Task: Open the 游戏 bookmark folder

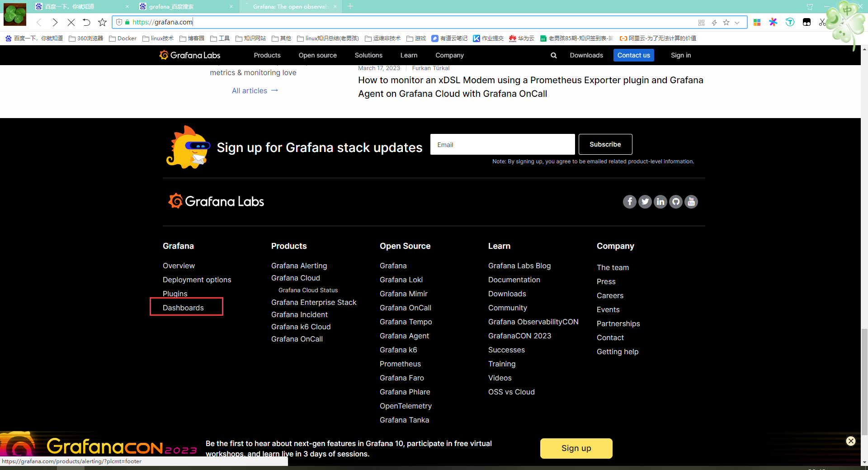Action: point(416,38)
